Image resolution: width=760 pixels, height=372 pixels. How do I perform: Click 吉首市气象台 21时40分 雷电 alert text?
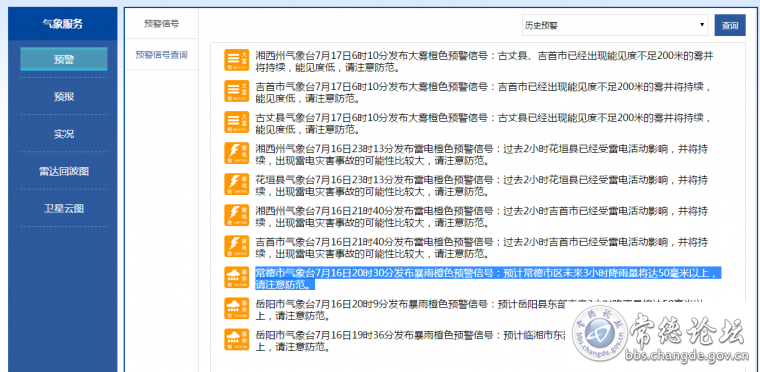point(482,248)
